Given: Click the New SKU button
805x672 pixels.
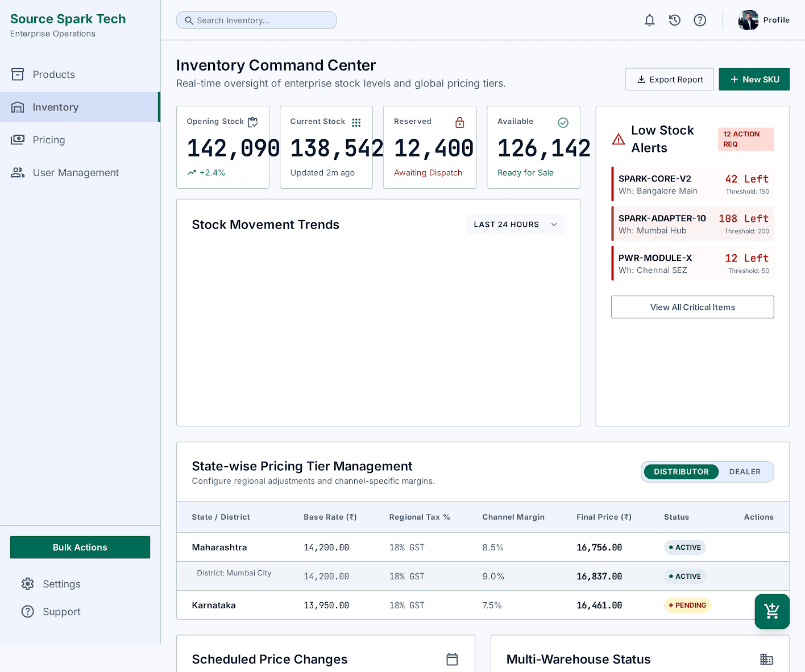Looking at the screenshot, I should tap(754, 79).
